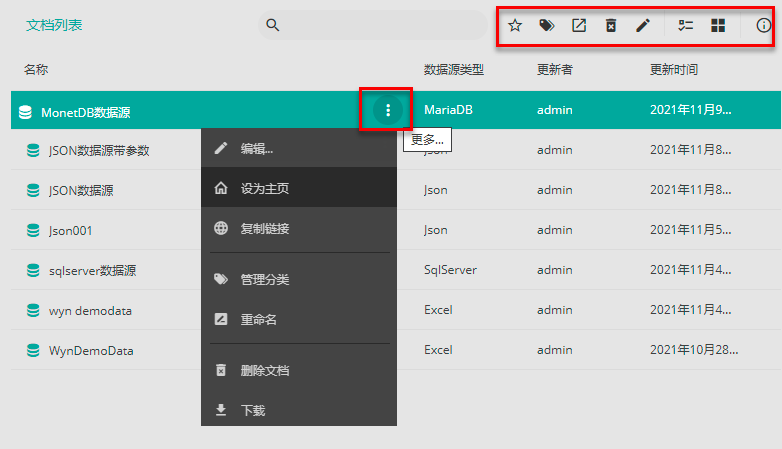This screenshot has height=449, width=782.
Task: Click the database icon beside Json001
Action: tap(33, 230)
